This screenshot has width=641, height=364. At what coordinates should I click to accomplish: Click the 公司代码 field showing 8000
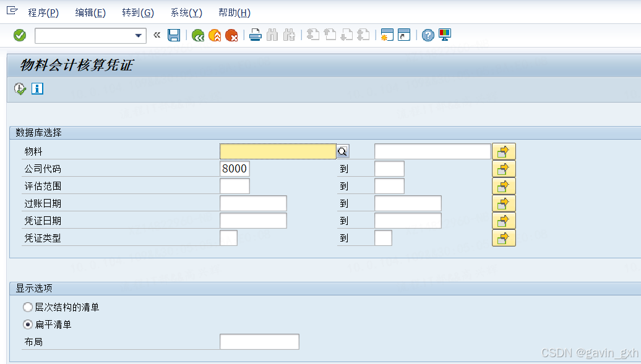point(234,169)
